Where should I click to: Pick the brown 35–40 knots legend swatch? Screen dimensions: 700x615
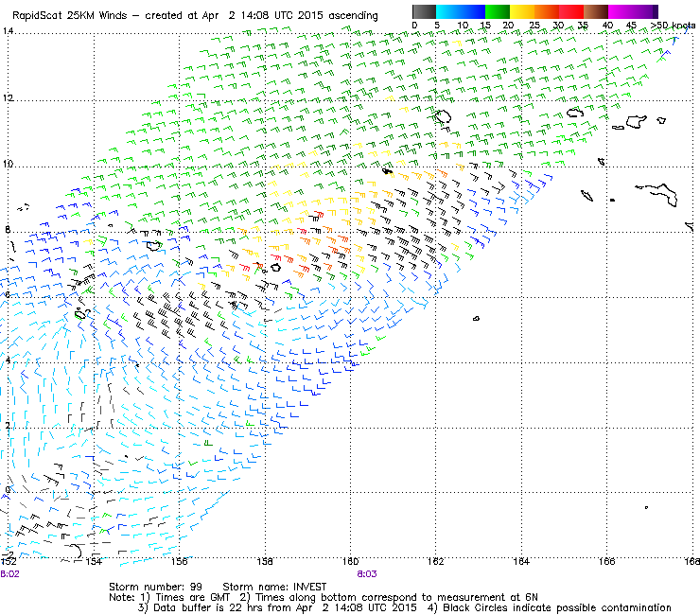[x=596, y=11]
